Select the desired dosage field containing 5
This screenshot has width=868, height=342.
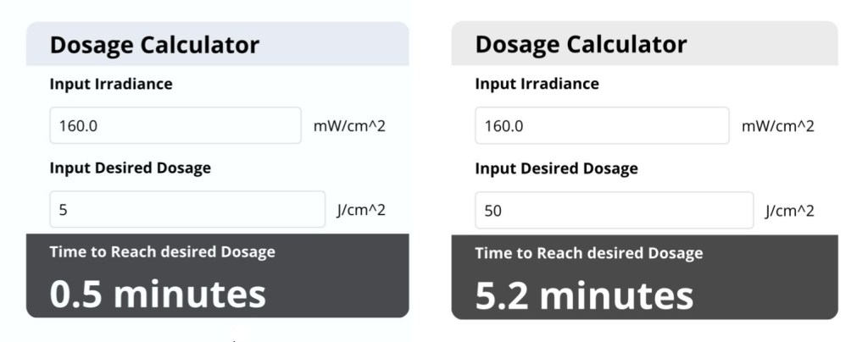tap(187, 210)
